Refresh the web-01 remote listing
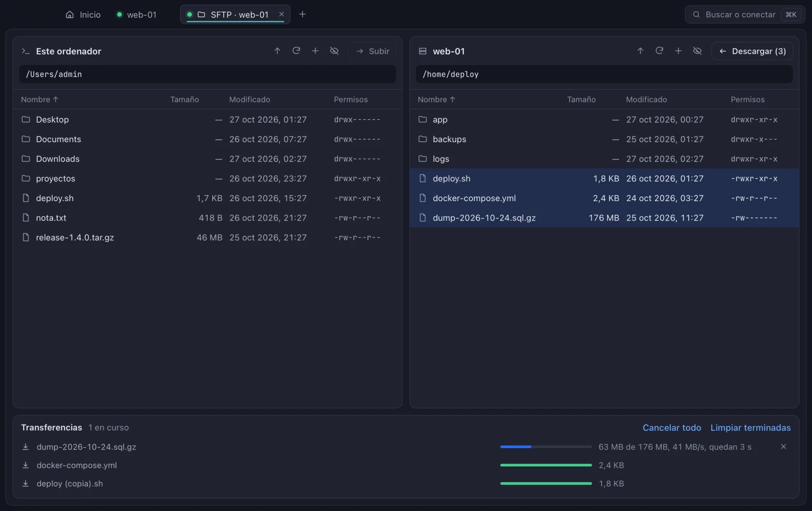Screen dimensions: 812x511 click(x=659, y=51)
